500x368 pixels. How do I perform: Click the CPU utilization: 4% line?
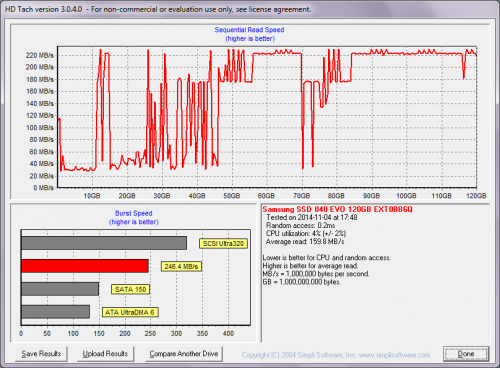coord(306,233)
